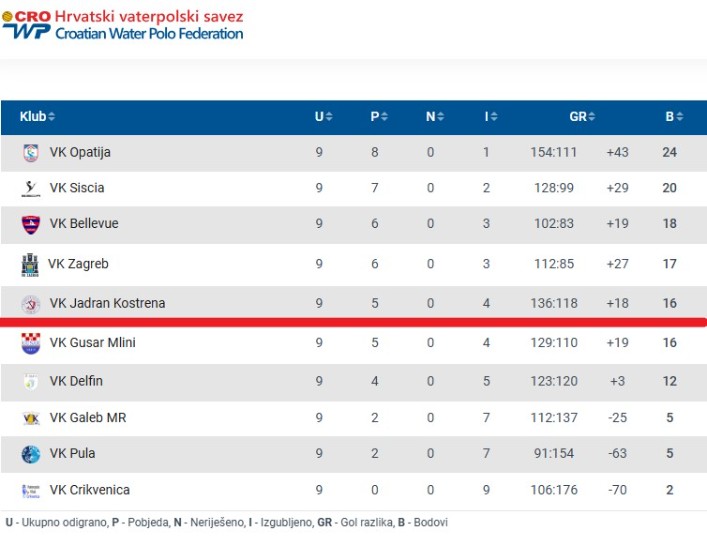Sort by GR goal difference column
The image size is (707, 546).
click(582, 117)
